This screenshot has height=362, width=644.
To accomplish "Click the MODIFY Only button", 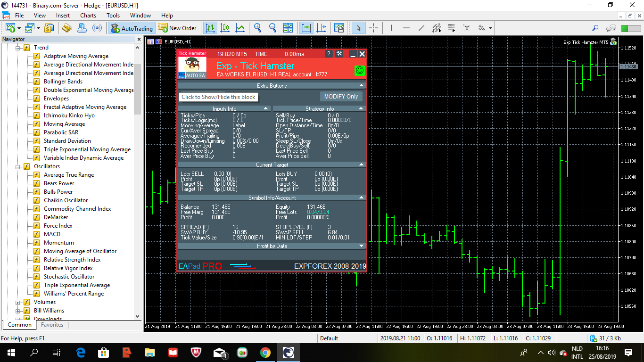I will click(341, 97).
